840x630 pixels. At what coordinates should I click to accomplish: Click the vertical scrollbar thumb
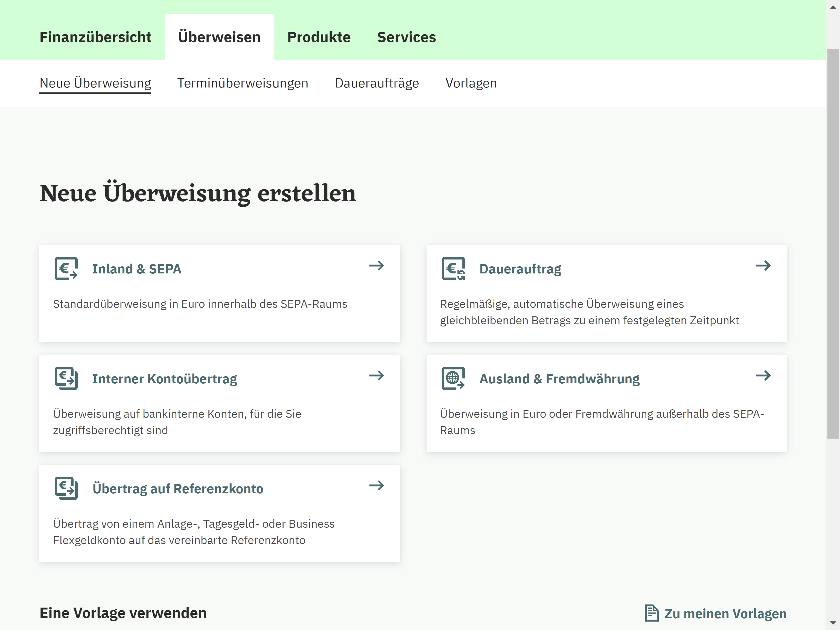point(833,244)
